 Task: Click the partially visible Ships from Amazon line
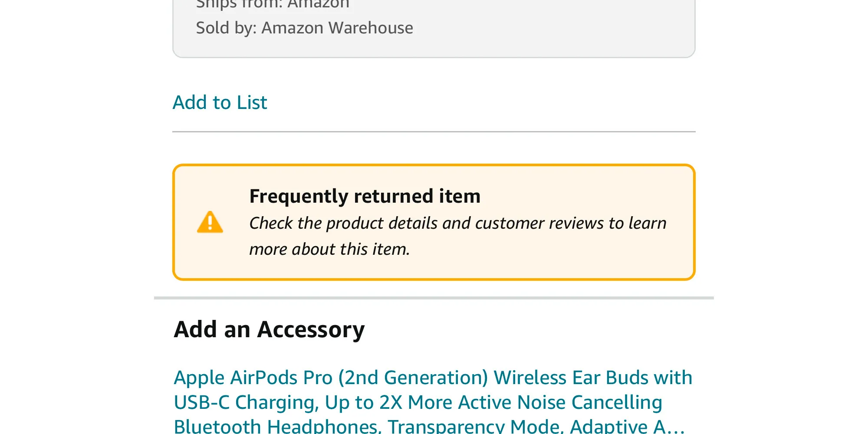[273, 4]
